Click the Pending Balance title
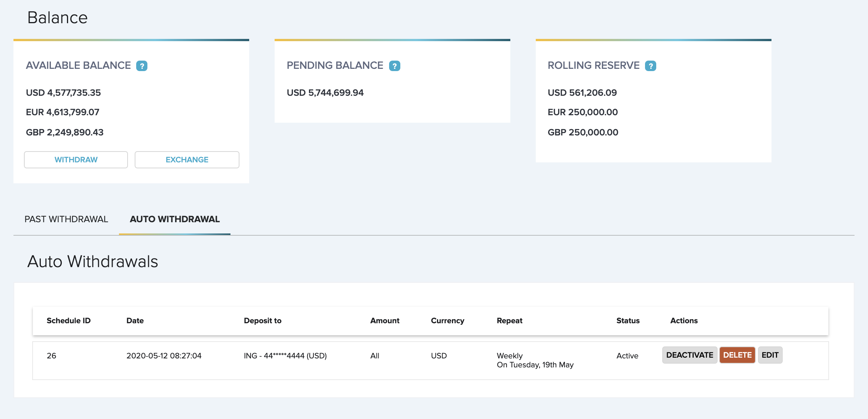868x419 pixels. point(335,65)
